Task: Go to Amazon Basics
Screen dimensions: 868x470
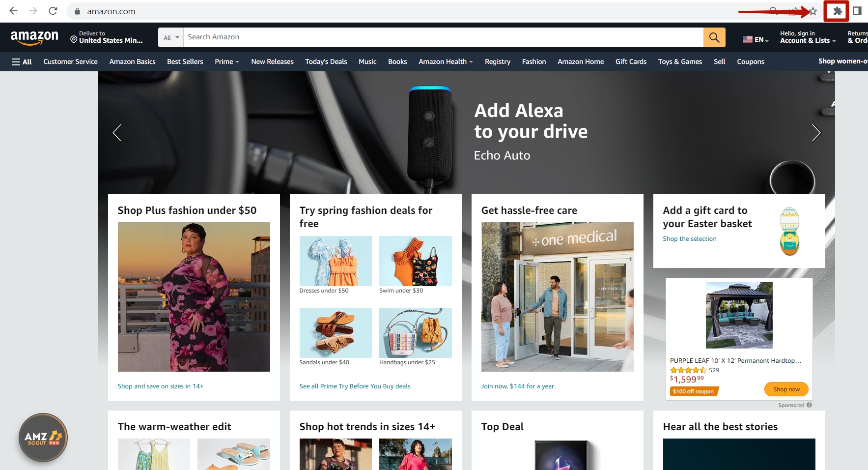Action: [133, 61]
